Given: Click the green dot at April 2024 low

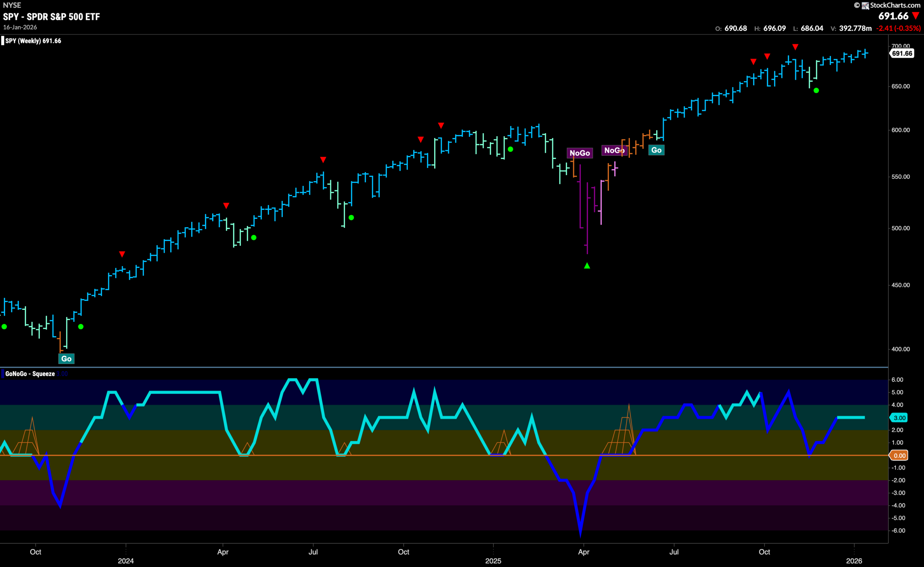Looking at the screenshot, I should [254, 238].
